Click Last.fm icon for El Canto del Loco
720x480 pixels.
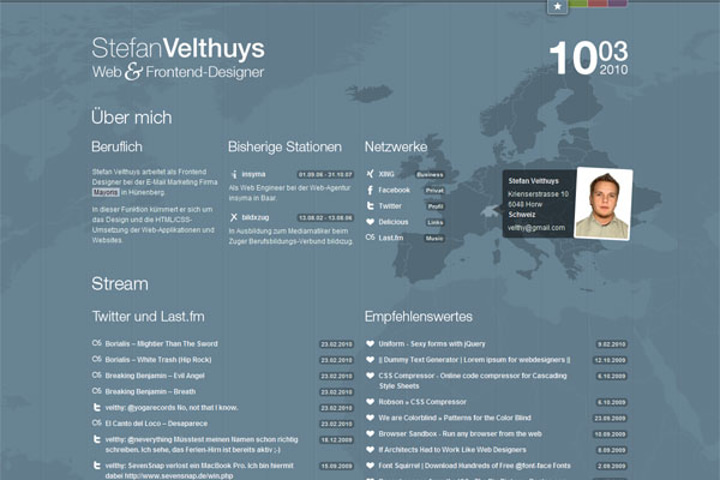coord(96,423)
